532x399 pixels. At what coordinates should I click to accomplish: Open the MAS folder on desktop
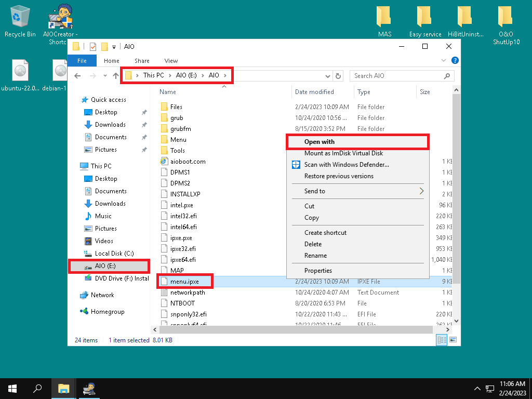(x=384, y=21)
